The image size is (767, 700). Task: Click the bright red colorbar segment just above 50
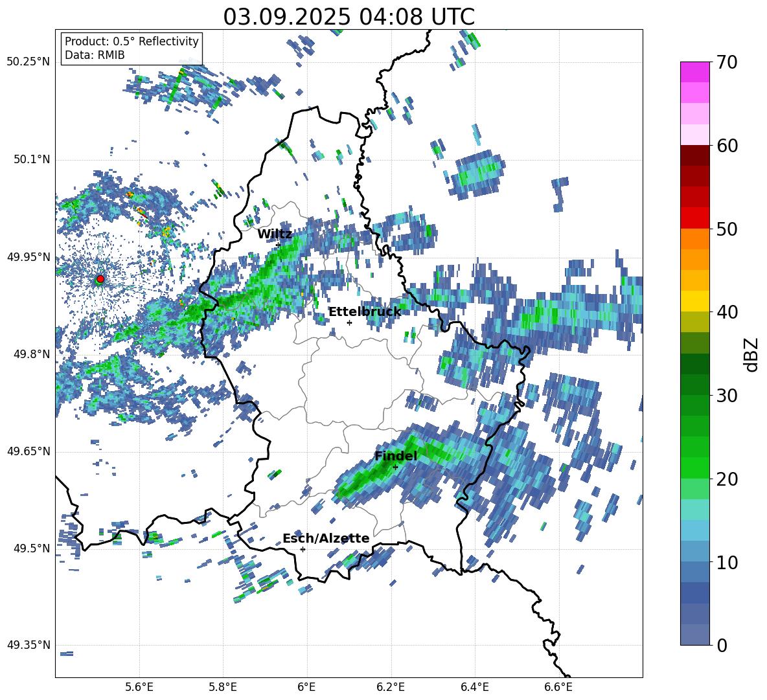point(694,218)
